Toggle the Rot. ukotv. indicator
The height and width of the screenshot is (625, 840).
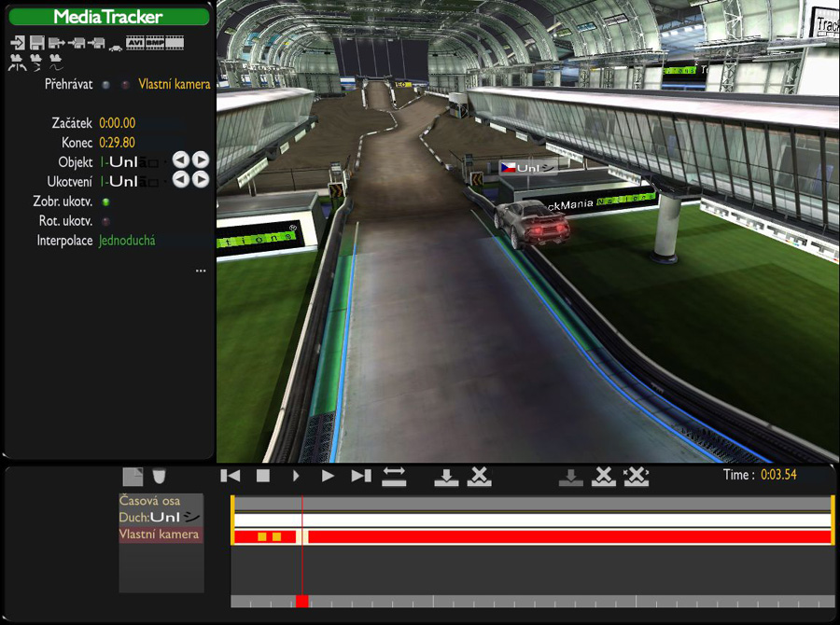click(x=106, y=221)
